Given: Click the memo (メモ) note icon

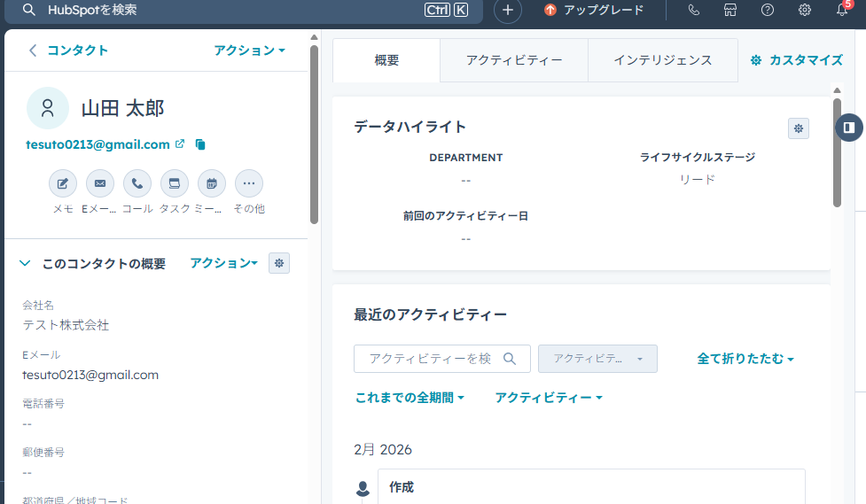Looking at the screenshot, I should tap(62, 183).
